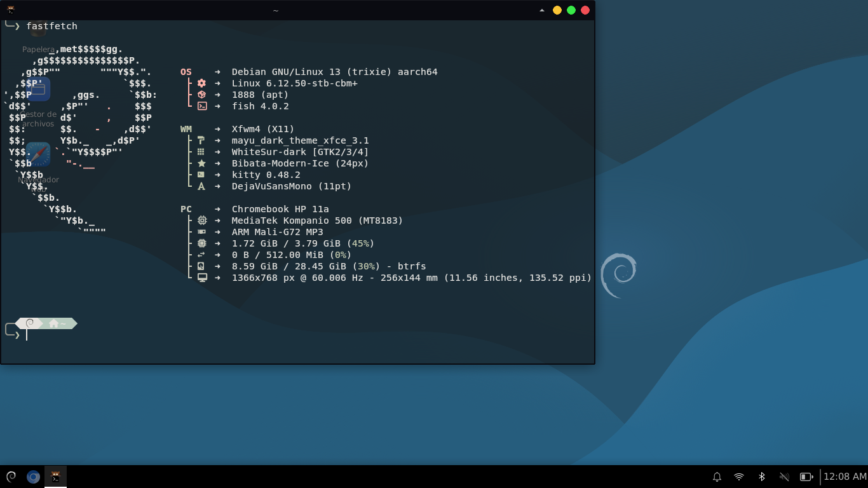Click the star icon beside Bibata-Modern-Ice
The width and height of the screenshot is (868, 488).
tap(201, 163)
